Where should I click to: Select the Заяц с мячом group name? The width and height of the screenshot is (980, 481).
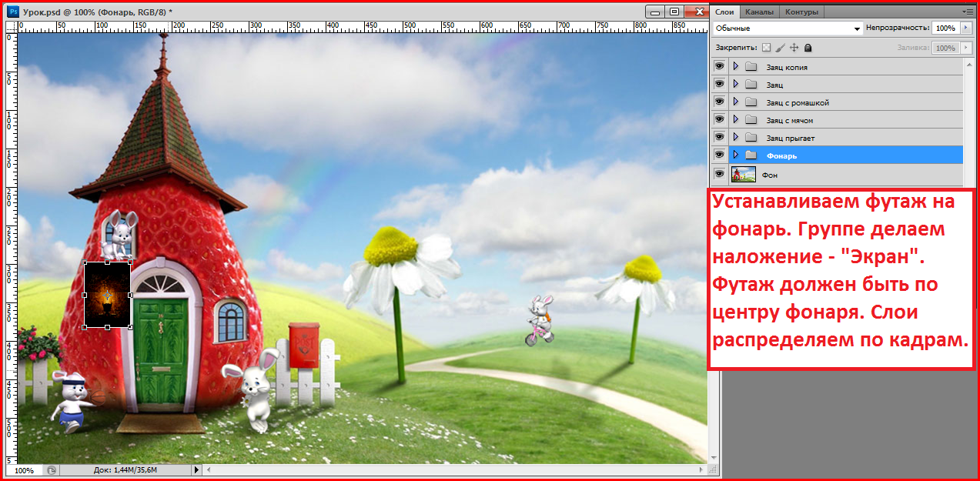coord(790,120)
